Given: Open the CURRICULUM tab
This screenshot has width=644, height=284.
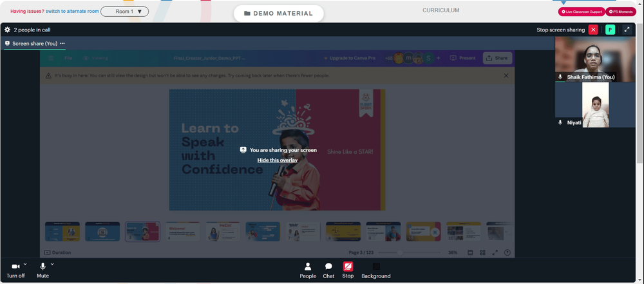Looking at the screenshot, I should pos(440,10).
